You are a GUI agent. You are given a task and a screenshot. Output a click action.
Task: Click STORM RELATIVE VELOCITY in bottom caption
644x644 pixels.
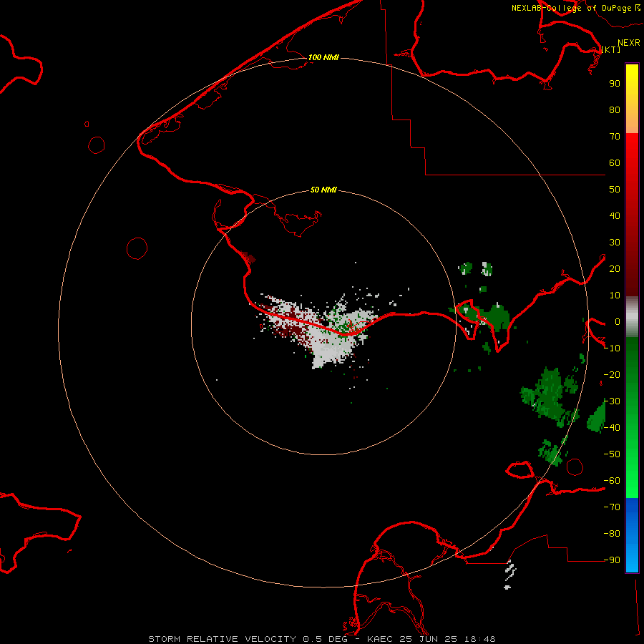click(x=223, y=639)
